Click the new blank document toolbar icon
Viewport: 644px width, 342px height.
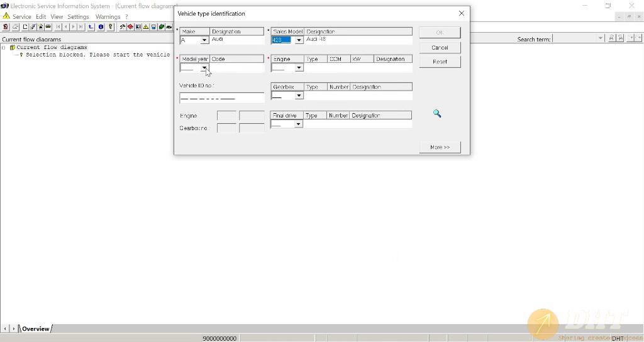tap(25, 27)
